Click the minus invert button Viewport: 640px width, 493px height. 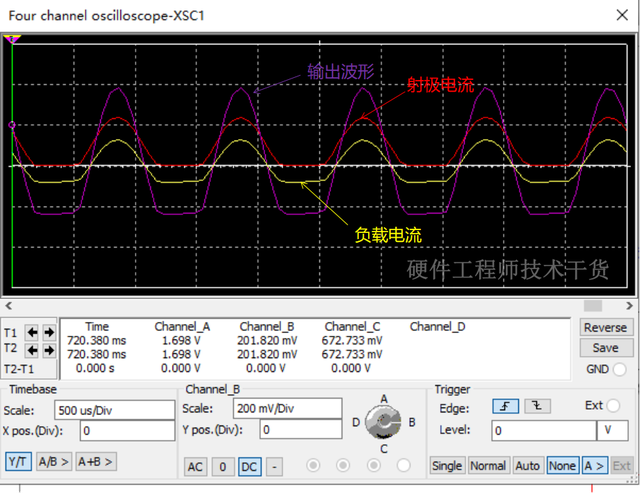pos(274,466)
